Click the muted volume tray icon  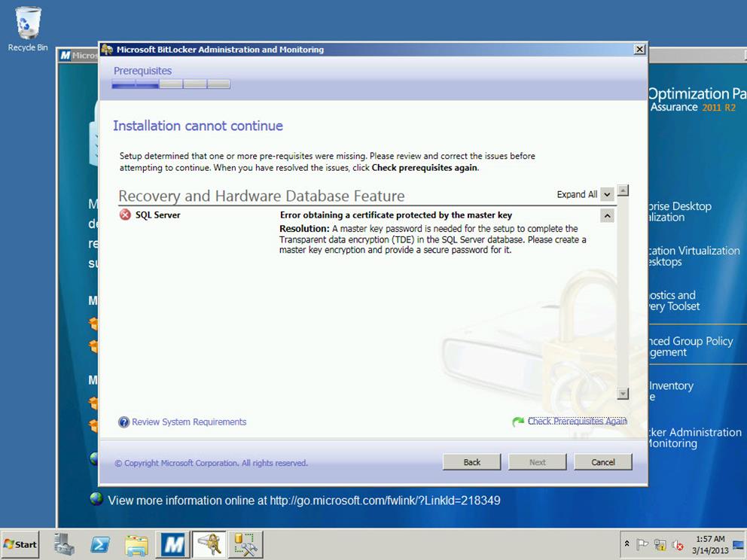click(678, 543)
